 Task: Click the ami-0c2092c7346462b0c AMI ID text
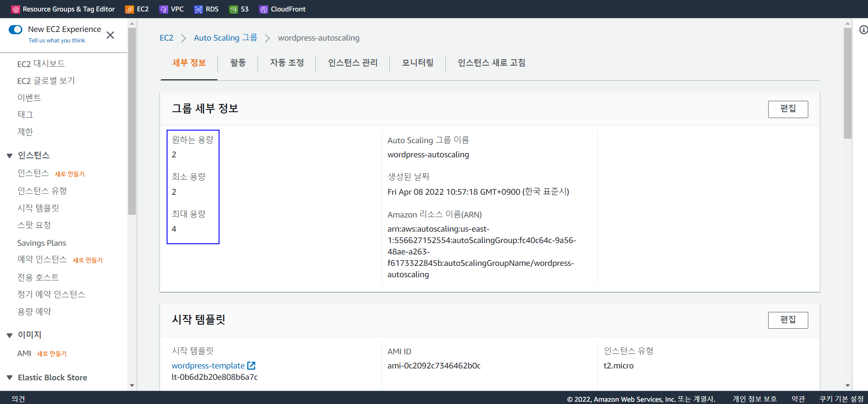tap(434, 366)
